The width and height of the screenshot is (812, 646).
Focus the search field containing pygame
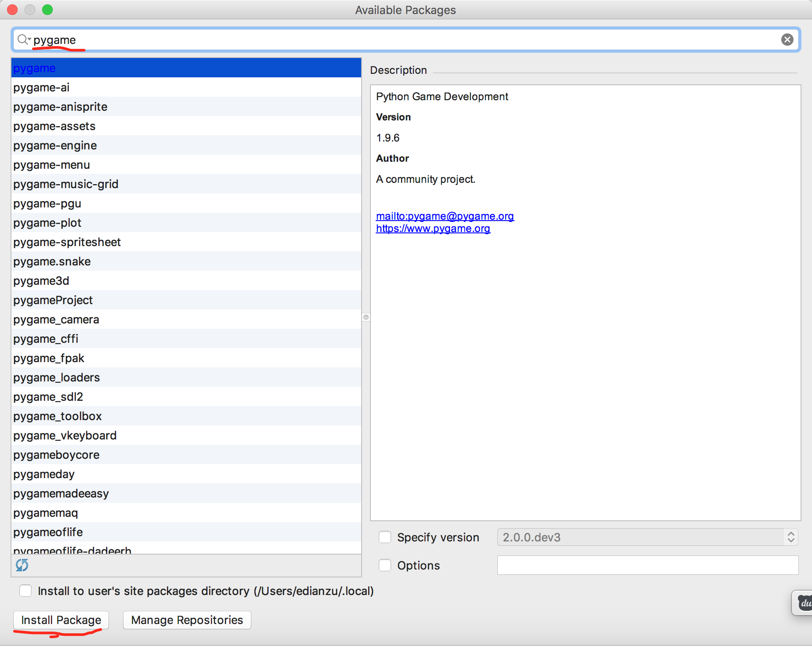pyautogui.click(x=405, y=40)
